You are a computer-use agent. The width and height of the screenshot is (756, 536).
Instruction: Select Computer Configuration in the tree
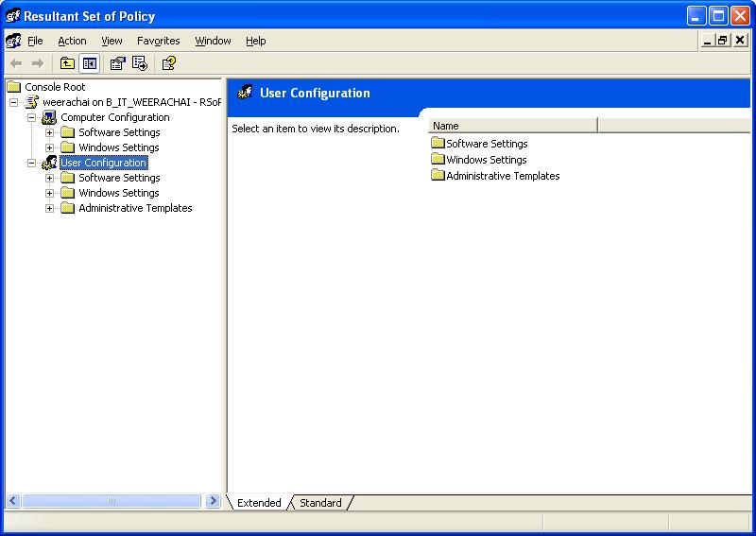114,117
